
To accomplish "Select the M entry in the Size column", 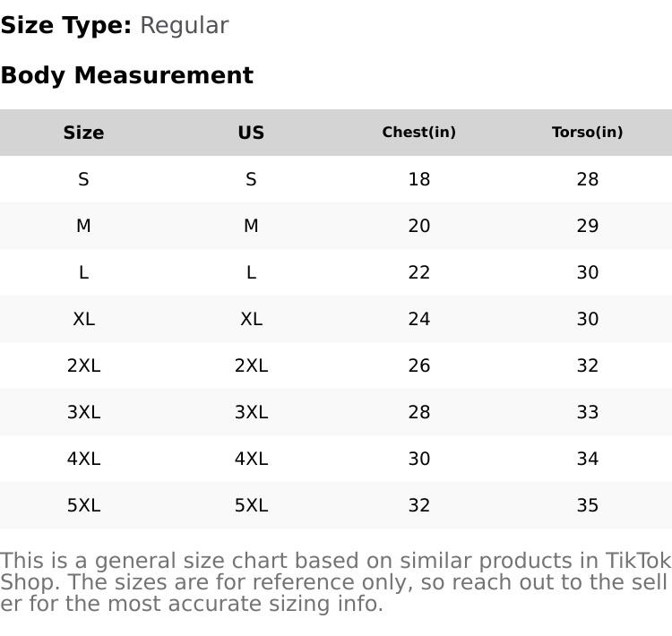I will click(83, 226).
